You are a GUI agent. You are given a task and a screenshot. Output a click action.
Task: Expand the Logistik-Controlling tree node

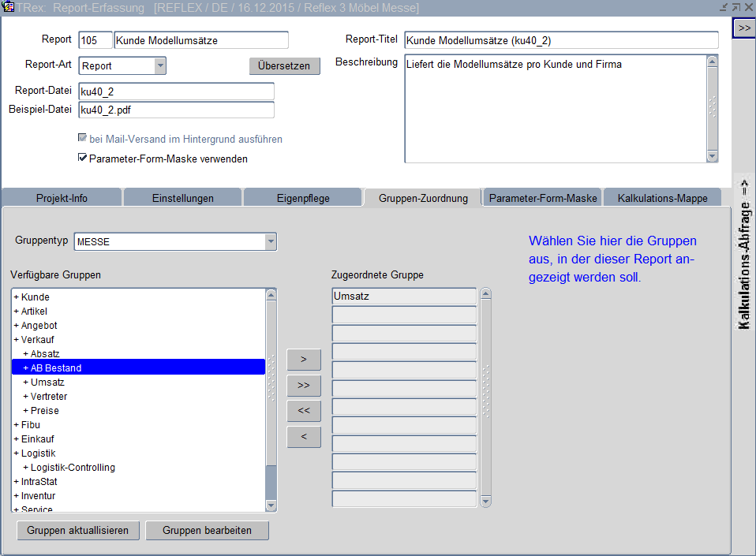click(x=25, y=468)
